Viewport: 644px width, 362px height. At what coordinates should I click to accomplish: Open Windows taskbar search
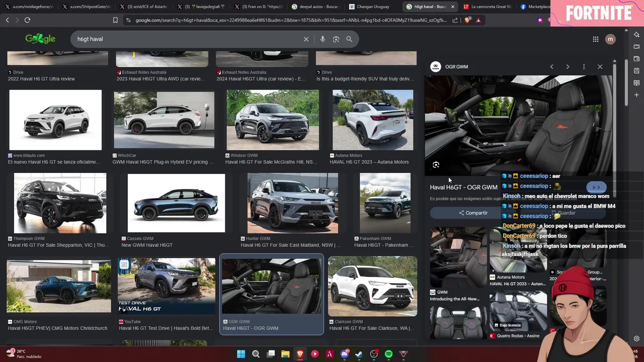pyautogui.click(x=256, y=354)
